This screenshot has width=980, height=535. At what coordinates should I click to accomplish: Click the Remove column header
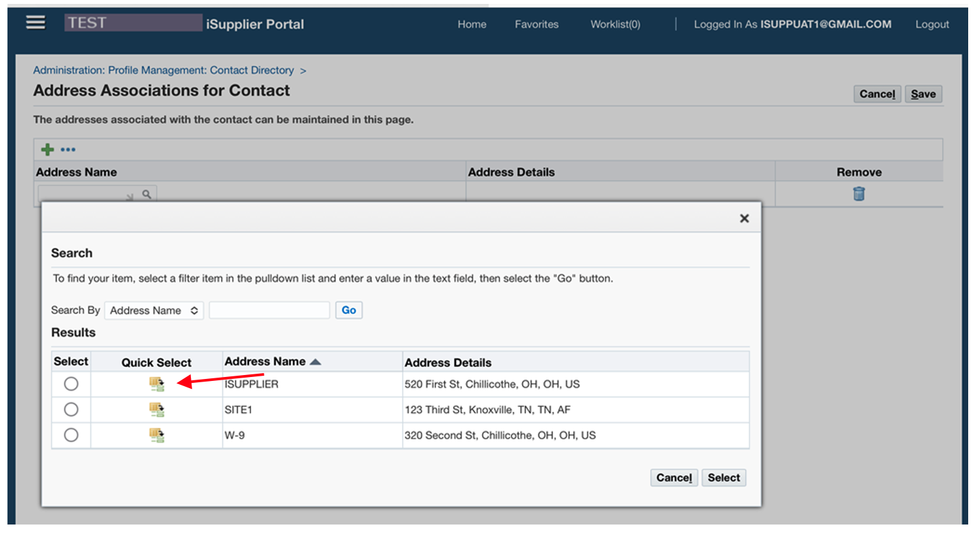tap(859, 172)
